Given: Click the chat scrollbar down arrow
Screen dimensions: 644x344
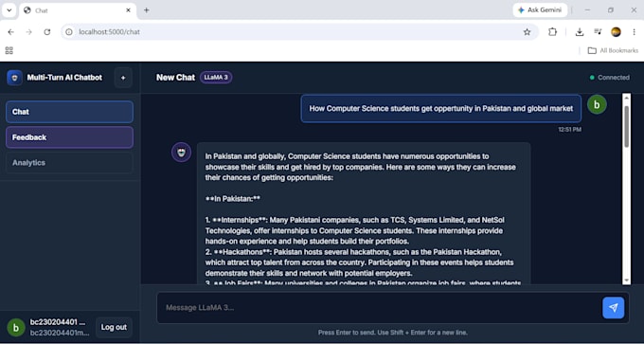Looking at the screenshot, I should point(626,280).
